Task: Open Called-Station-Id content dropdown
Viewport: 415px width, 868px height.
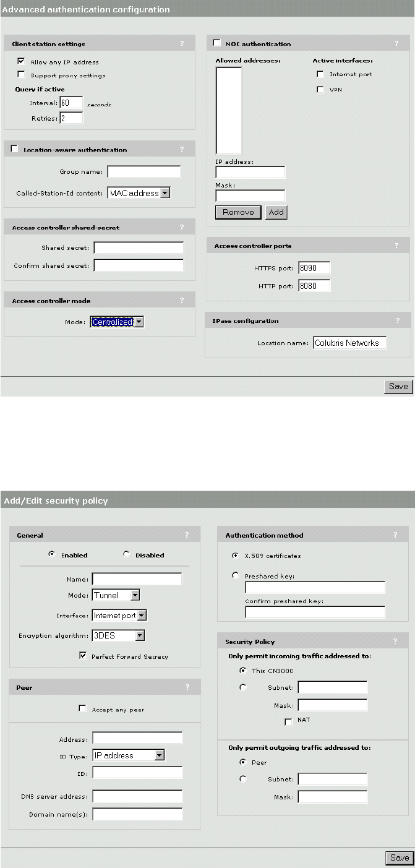Action: point(165,193)
